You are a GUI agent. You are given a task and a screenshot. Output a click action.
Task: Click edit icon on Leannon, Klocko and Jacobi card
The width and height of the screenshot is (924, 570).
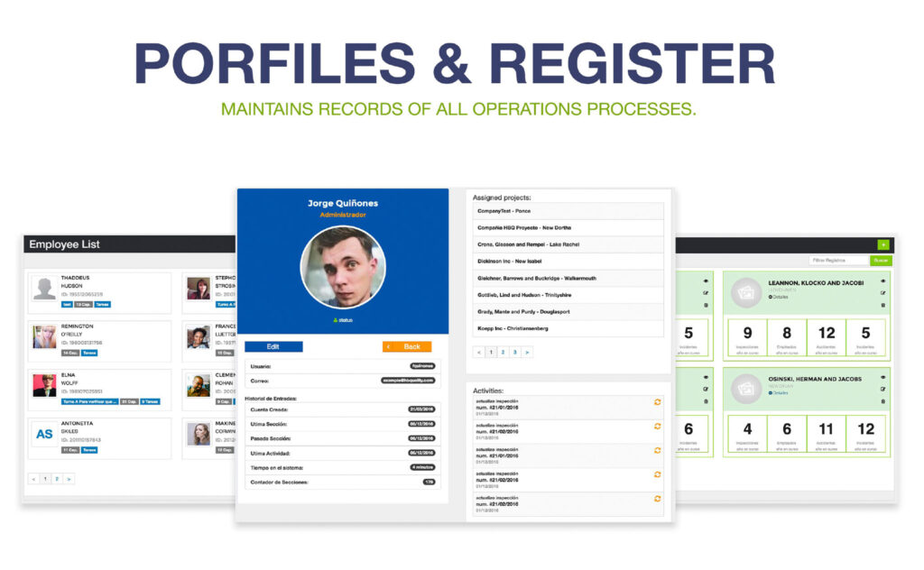882,293
